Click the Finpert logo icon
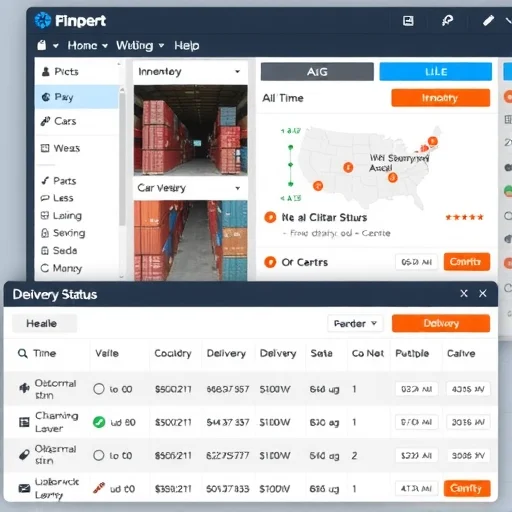The height and width of the screenshot is (512, 512). [43, 20]
